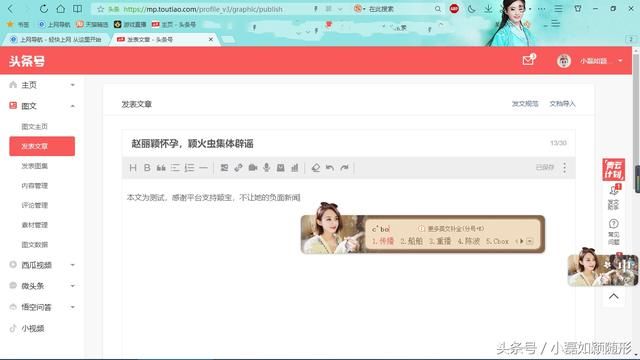This screenshot has height=360, width=640.
Task: Select 发表文章 in sidebar
Action: click(42, 146)
